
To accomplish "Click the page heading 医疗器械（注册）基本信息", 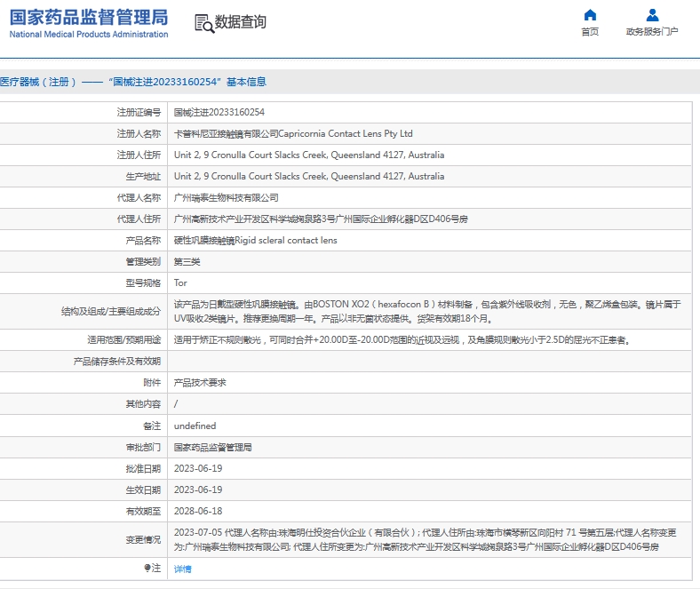I will [x=133, y=82].
